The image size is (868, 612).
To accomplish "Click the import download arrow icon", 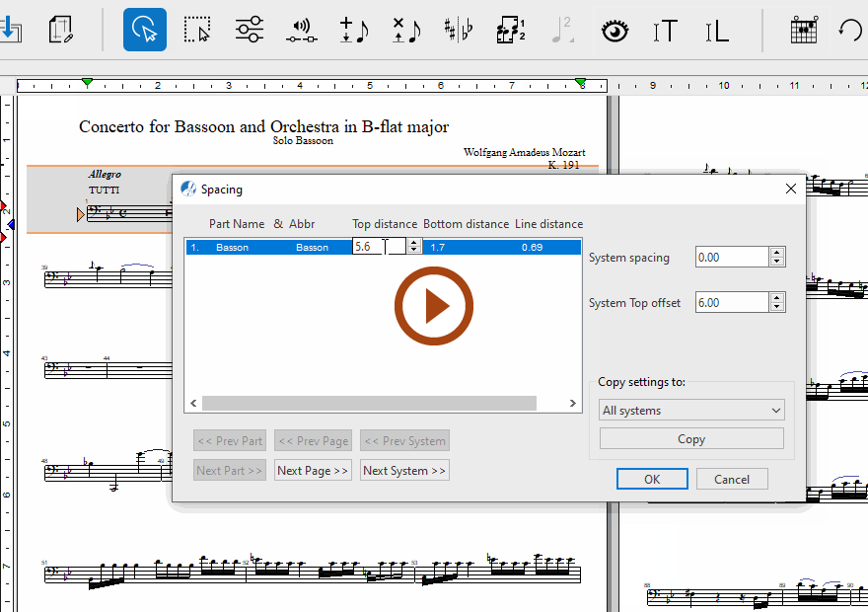I will [11, 30].
